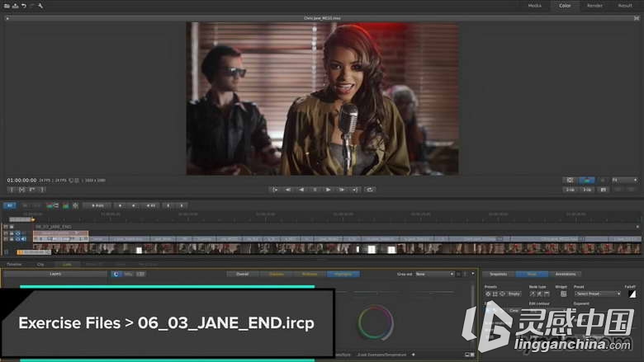Click the histogram scope icon in timeline toolbar

(x=66, y=205)
